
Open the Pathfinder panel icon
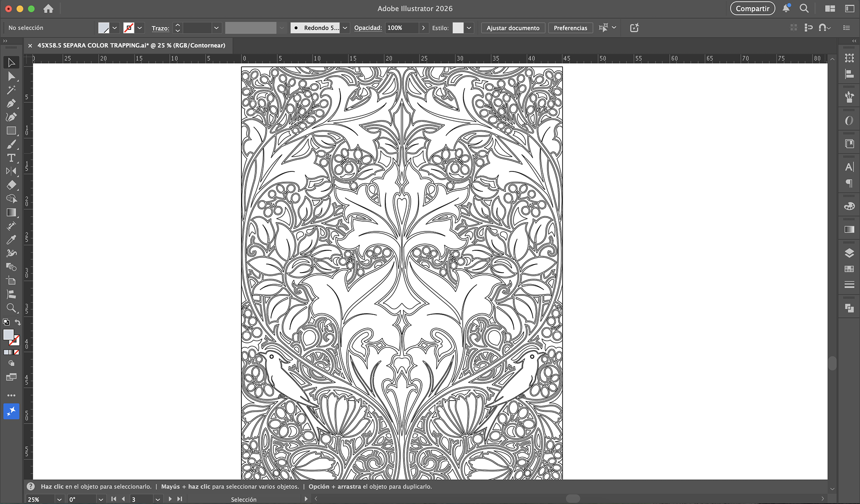pos(849,308)
